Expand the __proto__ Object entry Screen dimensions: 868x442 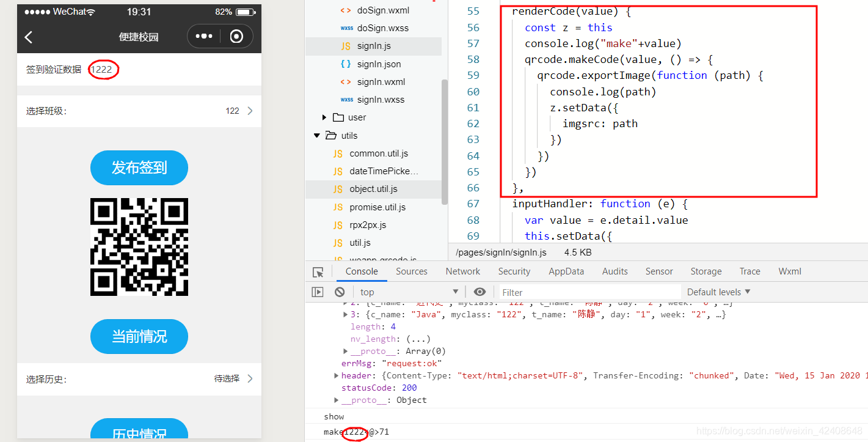click(337, 400)
